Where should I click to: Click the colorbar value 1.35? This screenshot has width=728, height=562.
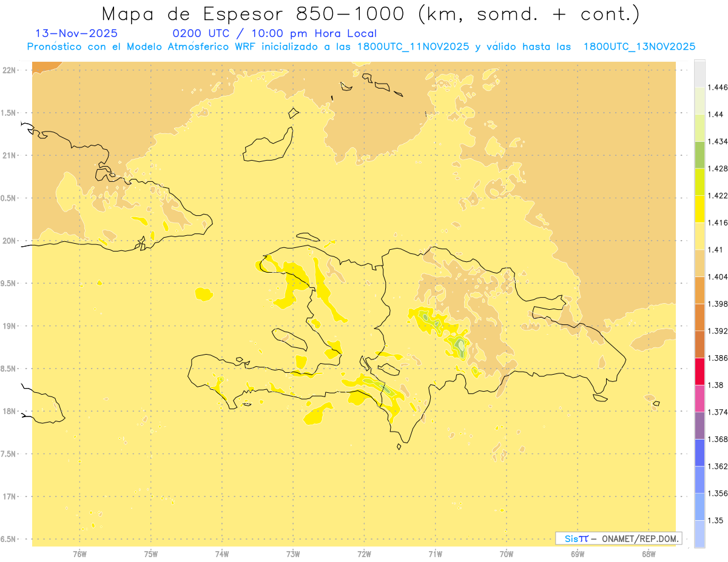click(x=715, y=520)
